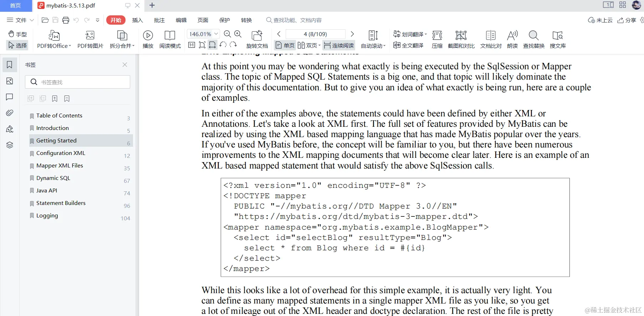Click the PDF转图片 tool
This screenshot has width=644, height=316.
coord(90,39)
